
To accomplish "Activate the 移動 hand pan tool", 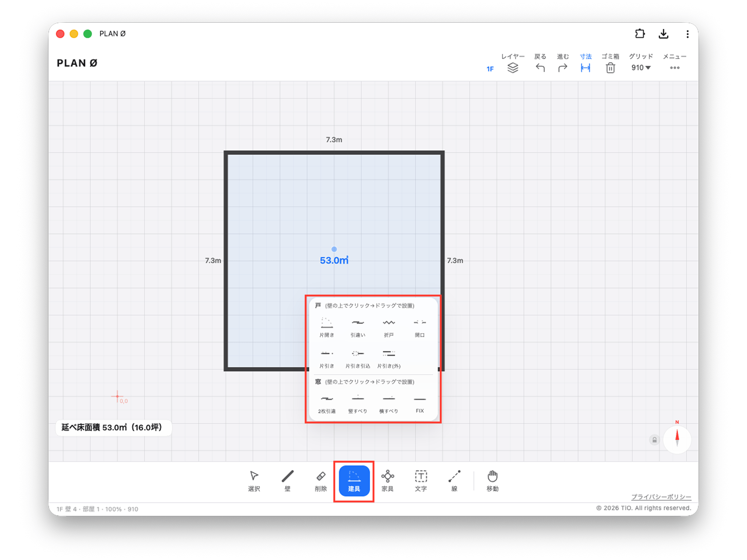I will [492, 481].
